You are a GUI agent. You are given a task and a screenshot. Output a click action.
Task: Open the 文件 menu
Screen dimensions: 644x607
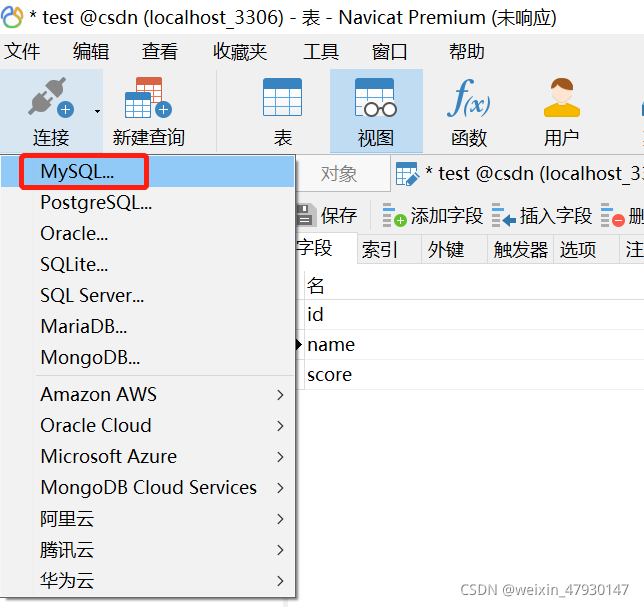22,52
